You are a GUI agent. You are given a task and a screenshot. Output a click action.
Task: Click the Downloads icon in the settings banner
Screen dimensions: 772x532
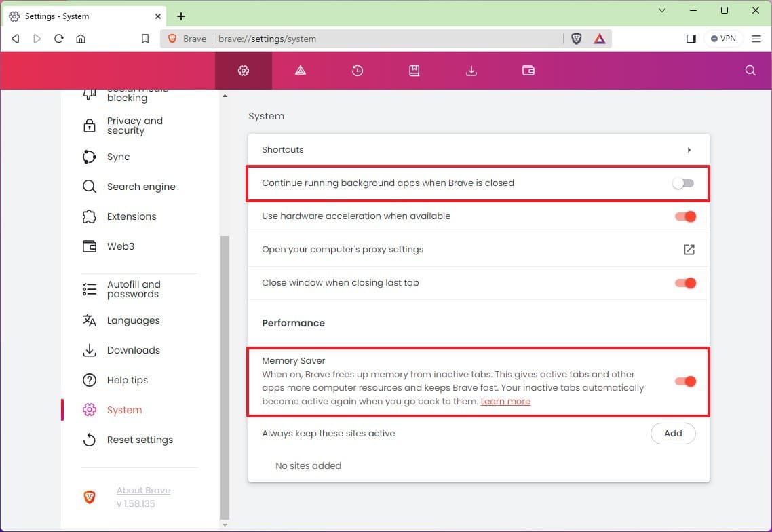[471, 70]
